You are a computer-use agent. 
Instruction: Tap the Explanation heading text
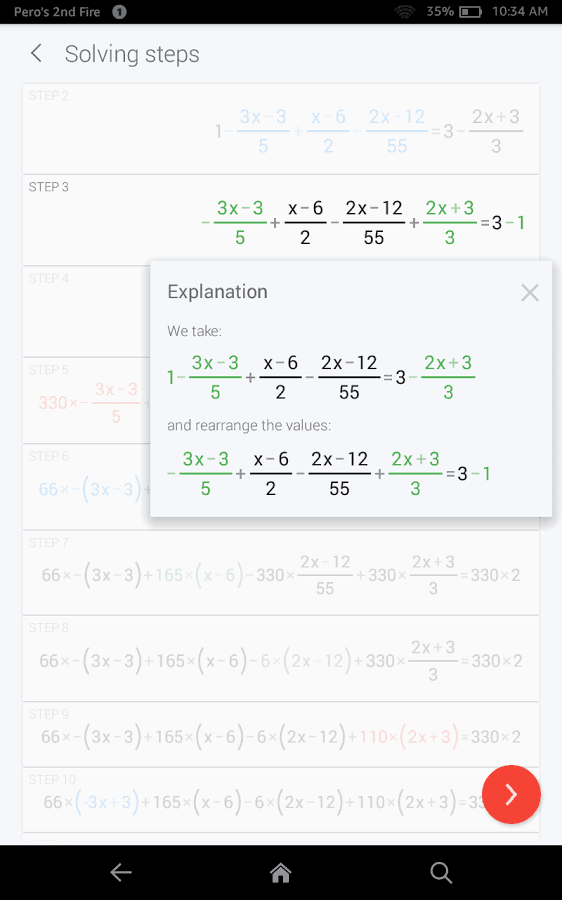click(x=217, y=292)
